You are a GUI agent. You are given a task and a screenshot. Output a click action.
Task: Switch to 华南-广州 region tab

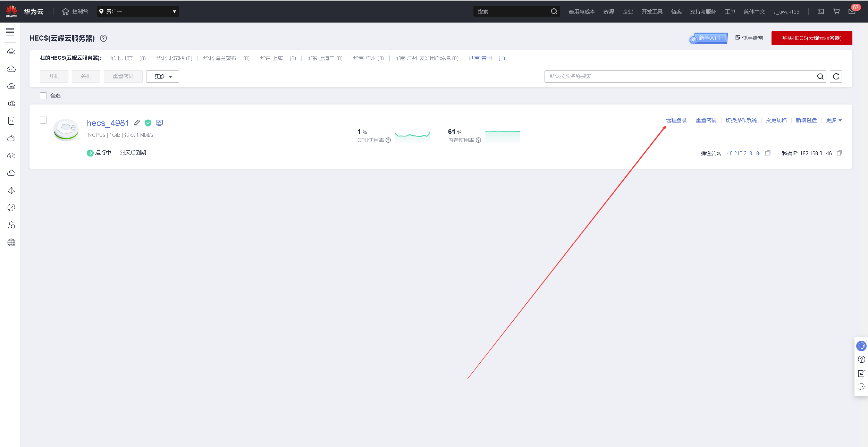(368, 58)
